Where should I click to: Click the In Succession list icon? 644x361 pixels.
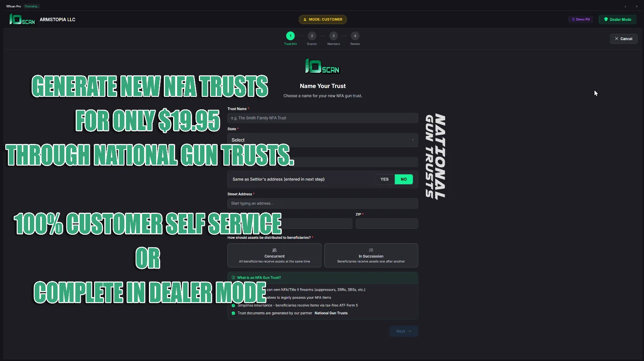click(371, 250)
